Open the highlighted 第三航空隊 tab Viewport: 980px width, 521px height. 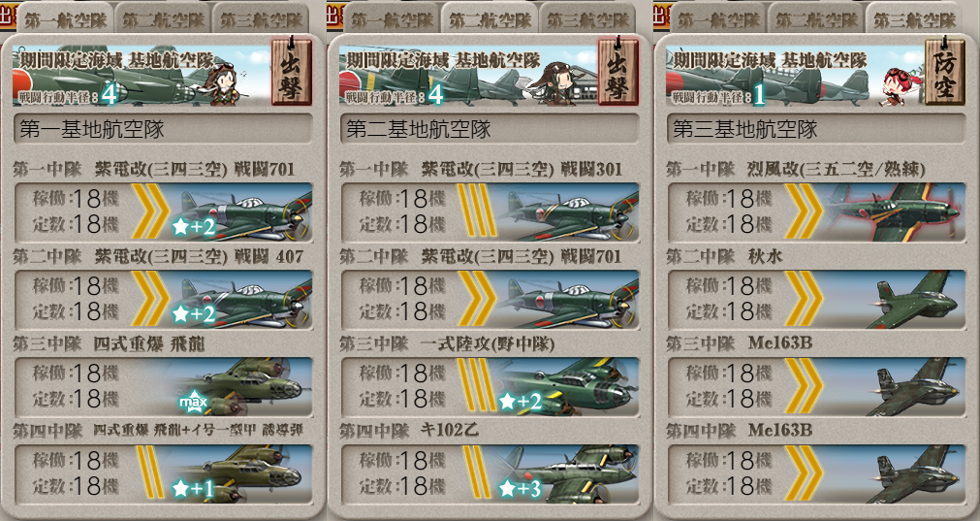point(914,19)
